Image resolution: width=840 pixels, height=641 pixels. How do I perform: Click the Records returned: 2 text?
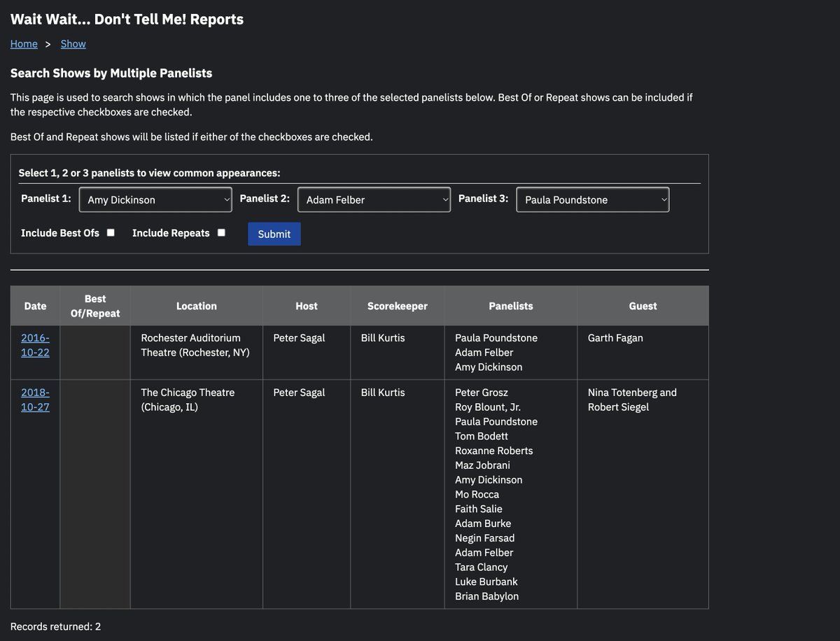click(x=56, y=626)
